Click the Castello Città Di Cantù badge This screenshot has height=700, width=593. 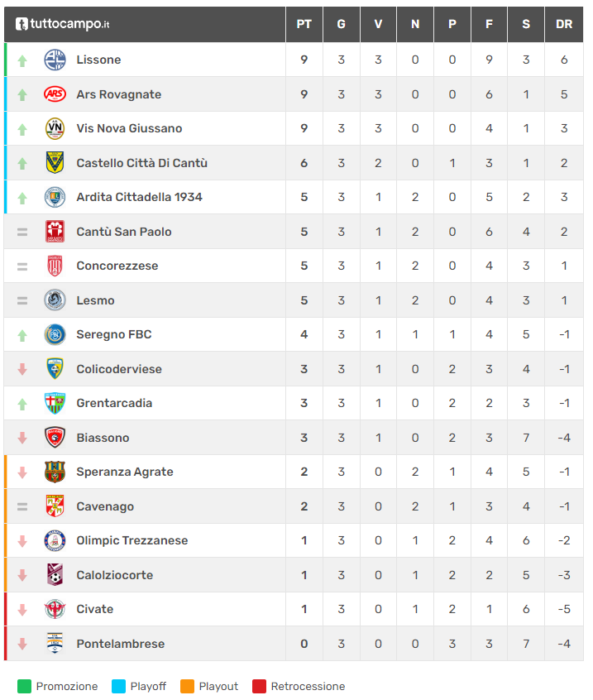tap(55, 163)
